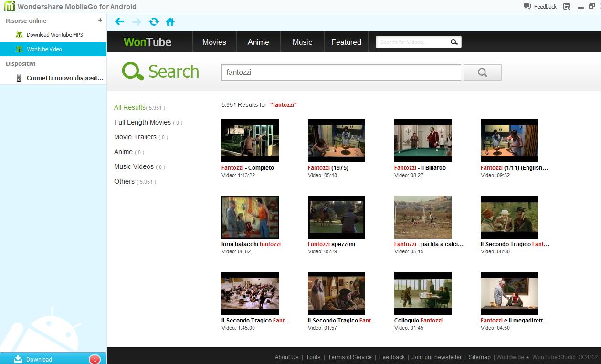Click title Fantozzi (1975)
This screenshot has width=601, height=364.
[328, 168]
